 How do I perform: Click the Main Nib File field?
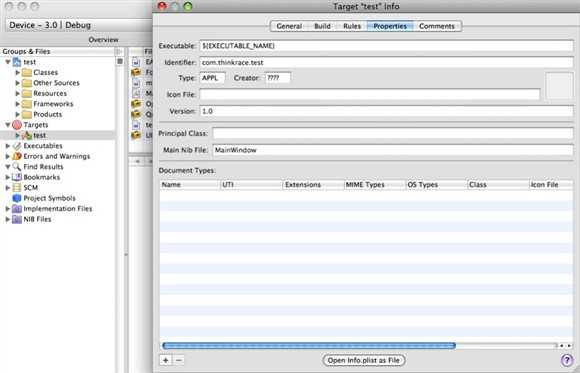coord(393,150)
